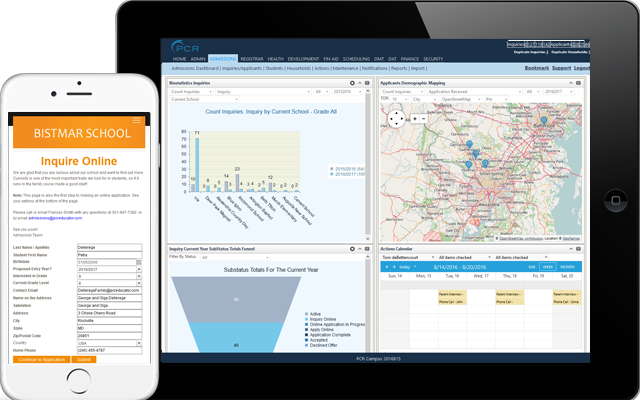Collapse the SubStatus Totals Funnel panel
Screen dimensions: 640x400
tap(360, 249)
